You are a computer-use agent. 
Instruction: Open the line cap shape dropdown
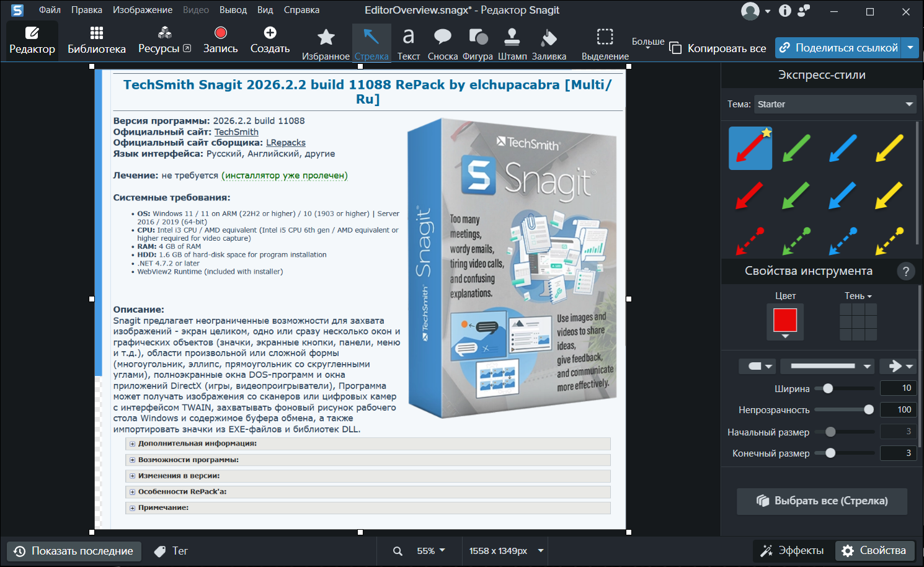tap(757, 366)
